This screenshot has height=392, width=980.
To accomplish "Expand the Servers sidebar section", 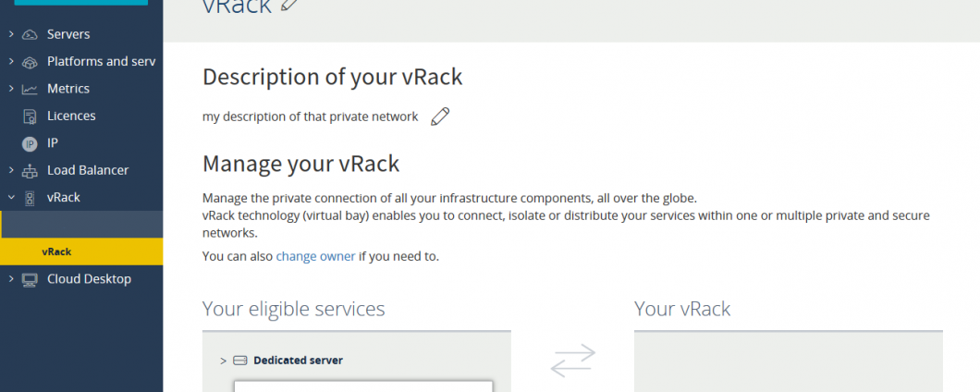I will pyautogui.click(x=11, y=35).
